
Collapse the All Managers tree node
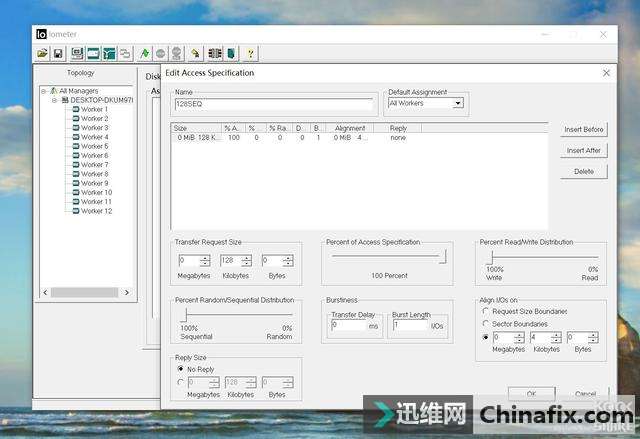[x=44, y=91]
